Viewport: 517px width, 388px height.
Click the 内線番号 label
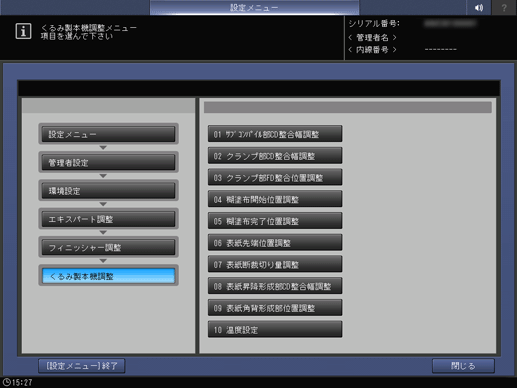[372, 50]
